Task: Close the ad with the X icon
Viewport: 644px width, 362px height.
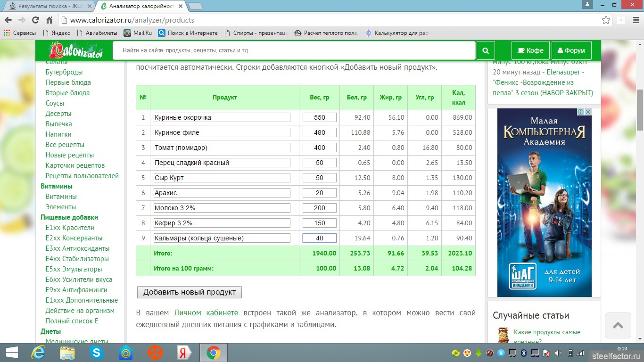Action: pyautogui.click(x=588, y=112)
